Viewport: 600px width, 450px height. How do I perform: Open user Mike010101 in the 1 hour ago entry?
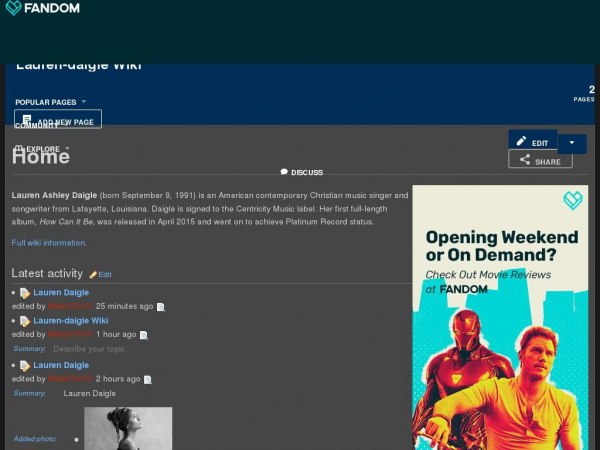click(70, 334)
